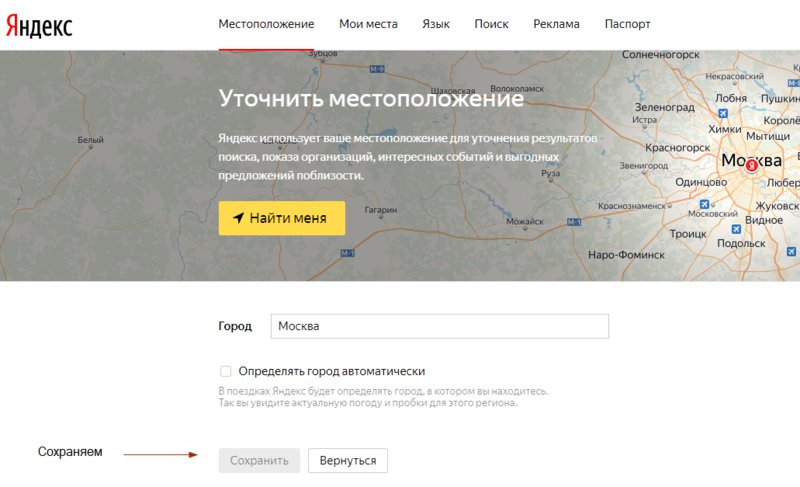Screen dimensions: 800x487
Task: Click the Истра label on the map
Action: point(644,120)
